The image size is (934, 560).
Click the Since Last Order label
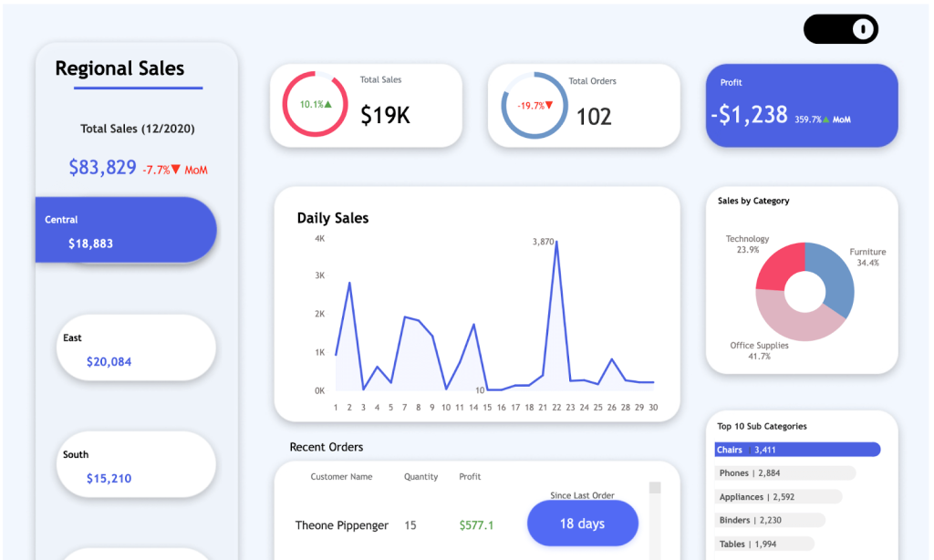[582, 495]
